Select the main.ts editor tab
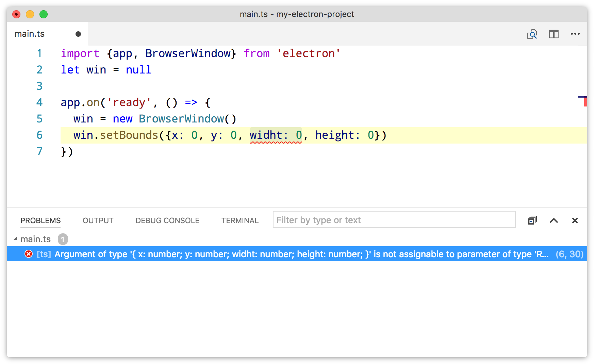Viewport: 594px width, 364px height. tap(47, 34)
